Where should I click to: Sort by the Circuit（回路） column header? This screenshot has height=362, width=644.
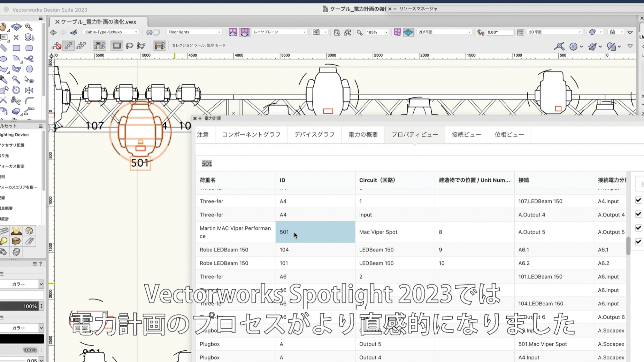[x=395, y=180]
